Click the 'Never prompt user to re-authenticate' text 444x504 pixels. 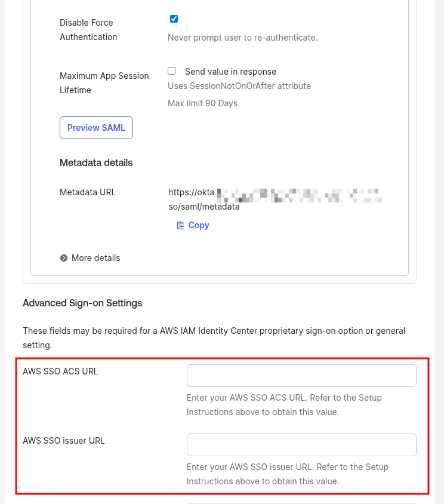[x=242, y=38]
